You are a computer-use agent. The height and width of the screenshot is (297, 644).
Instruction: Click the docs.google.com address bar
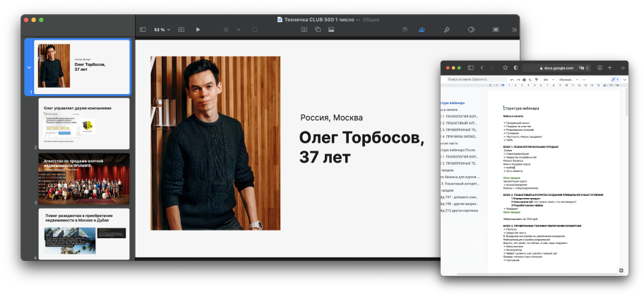point(557,68)
